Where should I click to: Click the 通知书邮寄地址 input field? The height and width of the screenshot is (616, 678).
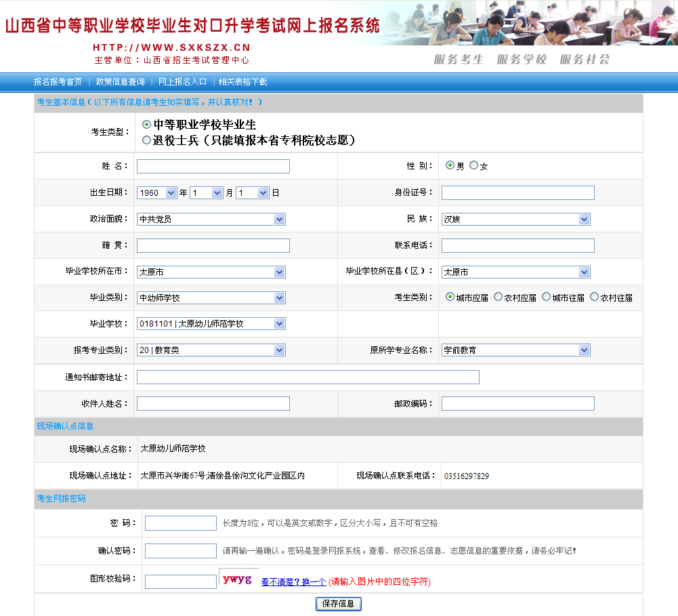point(308,377)
